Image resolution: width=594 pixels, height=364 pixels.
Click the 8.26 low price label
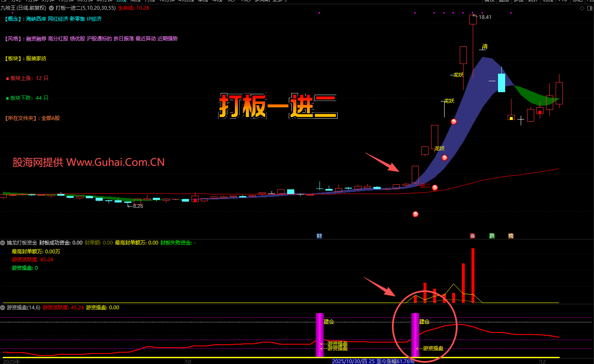[x=138, y=206]
